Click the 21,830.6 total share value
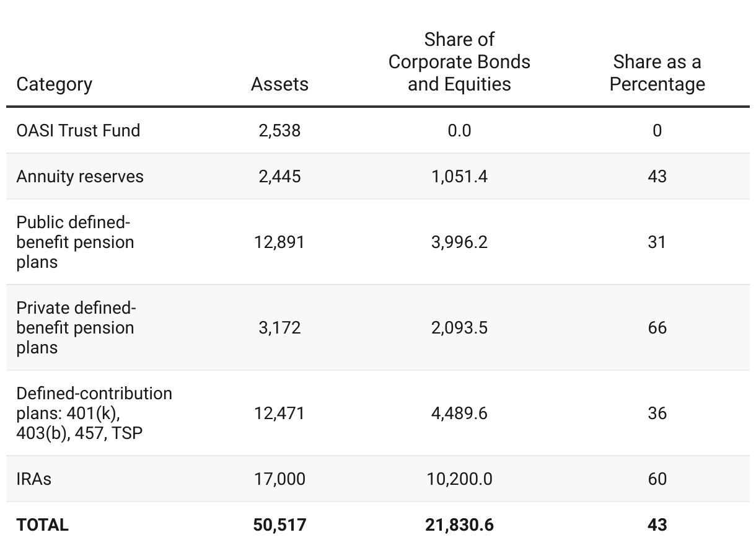 459,524
